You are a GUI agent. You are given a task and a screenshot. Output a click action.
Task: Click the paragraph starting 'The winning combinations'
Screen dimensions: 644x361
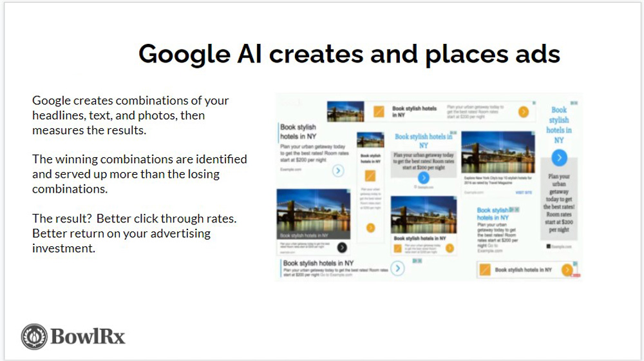coord(140,174)
